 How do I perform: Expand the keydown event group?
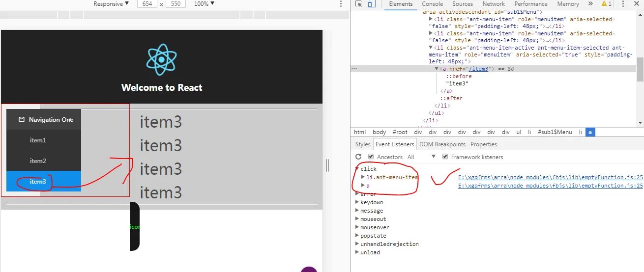tap(357, 202)
